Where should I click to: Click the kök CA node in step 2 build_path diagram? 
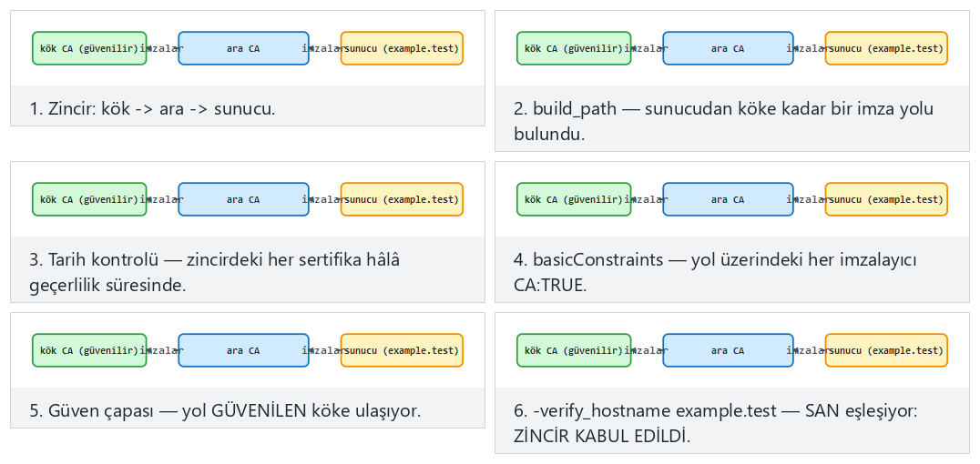pyautogui.click(x=574, y=48)
